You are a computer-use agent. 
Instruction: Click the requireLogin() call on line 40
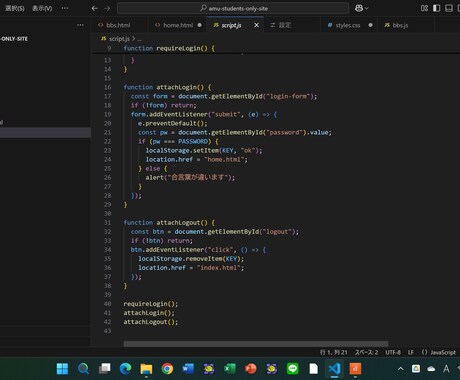(x=151, y=304)
